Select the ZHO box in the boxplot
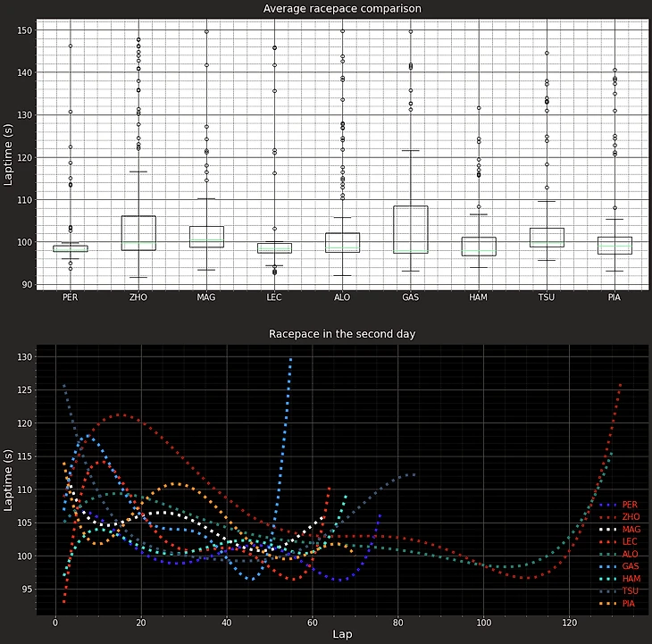The width and height of the screenshot is (652, 644). pyautogui.click(x=138, y=233)
